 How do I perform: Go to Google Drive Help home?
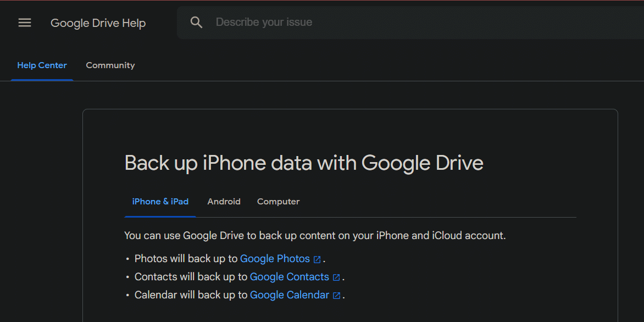(x=98, y=23)
